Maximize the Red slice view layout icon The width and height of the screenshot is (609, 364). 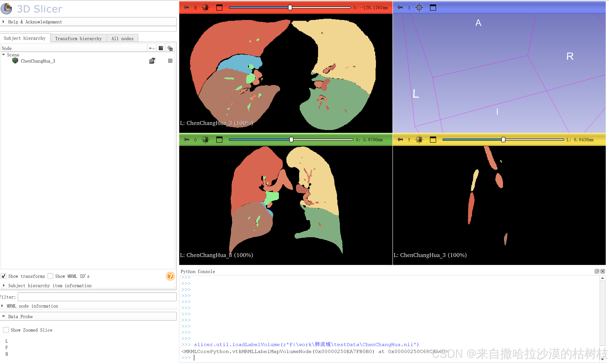click(x=219, y=8)
